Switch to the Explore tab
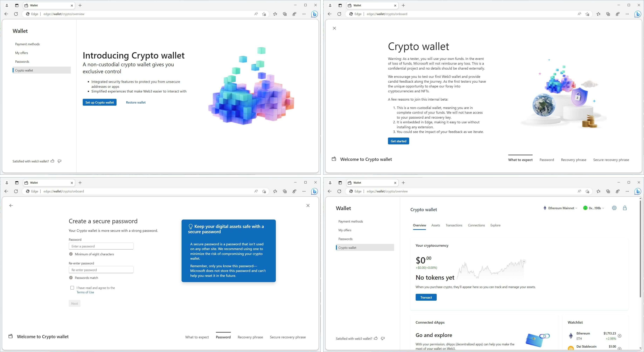The height and width of the screenshot is (352, 644). (x=495, y=225)
